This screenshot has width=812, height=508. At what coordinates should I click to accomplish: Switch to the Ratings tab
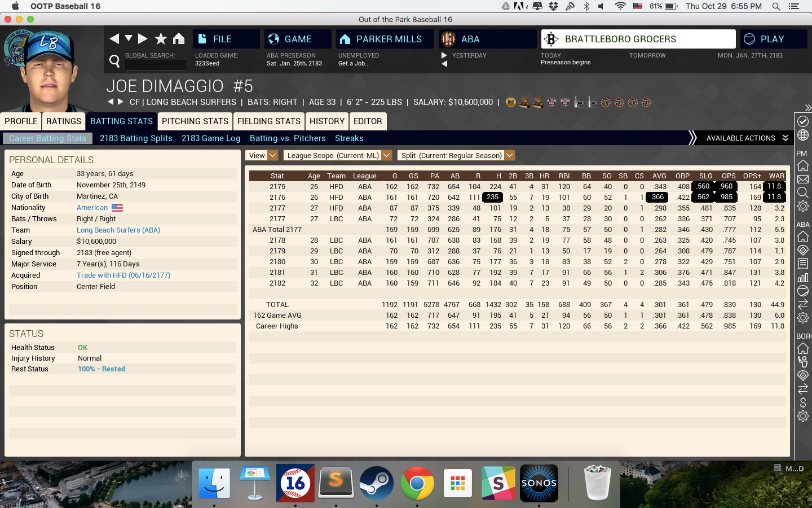[64, 121]
